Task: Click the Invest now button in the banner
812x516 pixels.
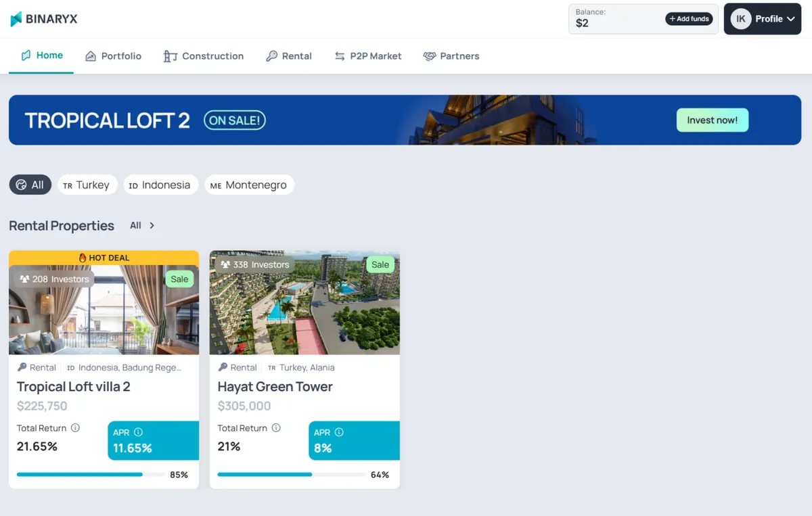Action: pos(712,120)
